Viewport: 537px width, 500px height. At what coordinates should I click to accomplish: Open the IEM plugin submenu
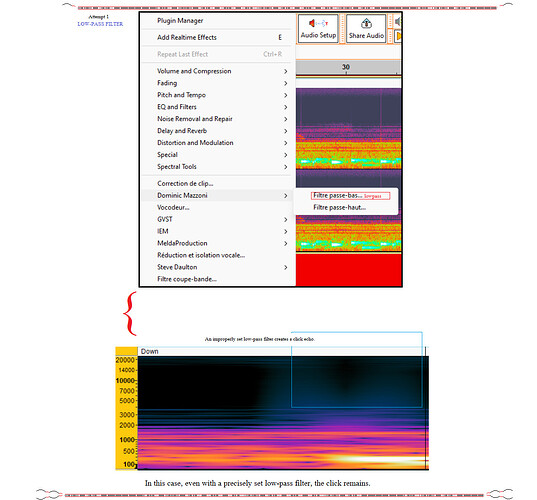216,232
